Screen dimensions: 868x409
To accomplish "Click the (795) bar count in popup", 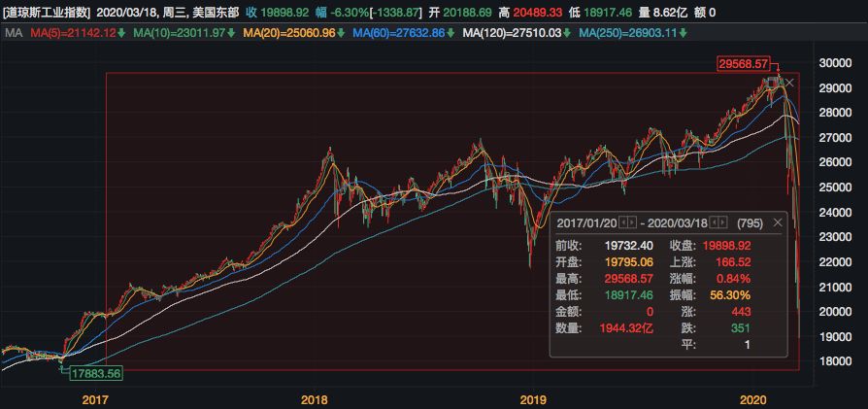I will [x=750, y=223].
